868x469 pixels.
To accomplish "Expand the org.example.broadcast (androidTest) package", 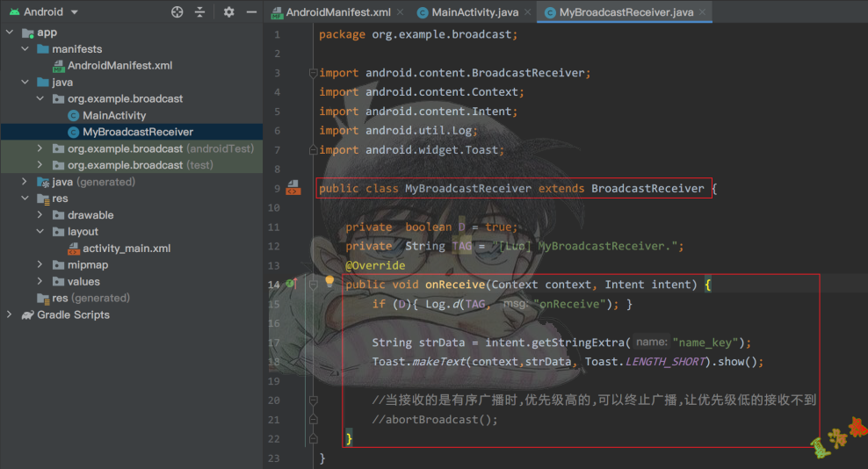I will (x=40, y=148).
